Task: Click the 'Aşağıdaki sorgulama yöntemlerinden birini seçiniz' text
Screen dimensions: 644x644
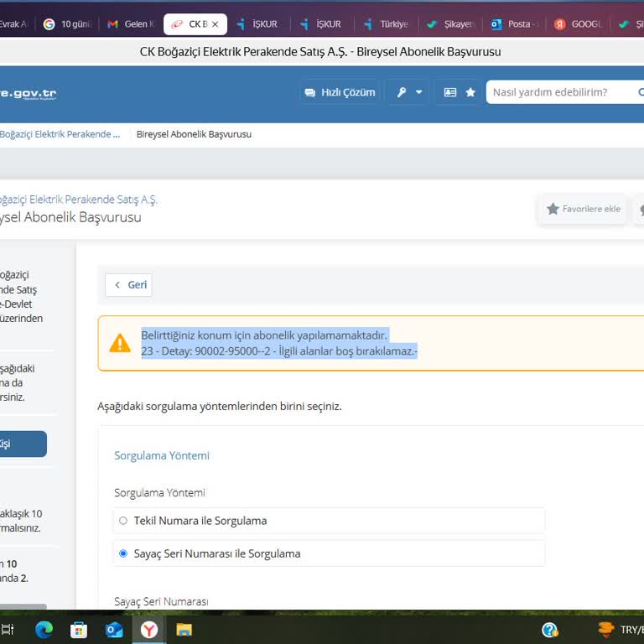Action: point(220,406)
